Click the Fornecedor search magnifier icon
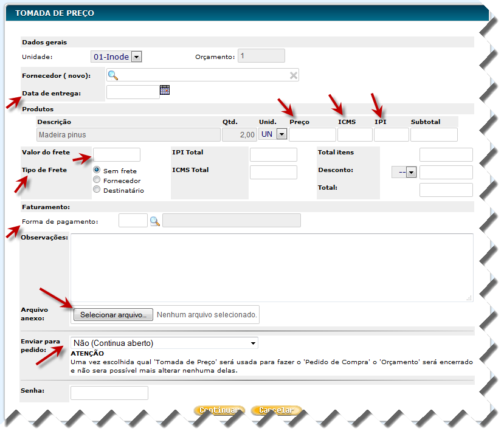Screen dimensions: 504x434 [112, 75]
